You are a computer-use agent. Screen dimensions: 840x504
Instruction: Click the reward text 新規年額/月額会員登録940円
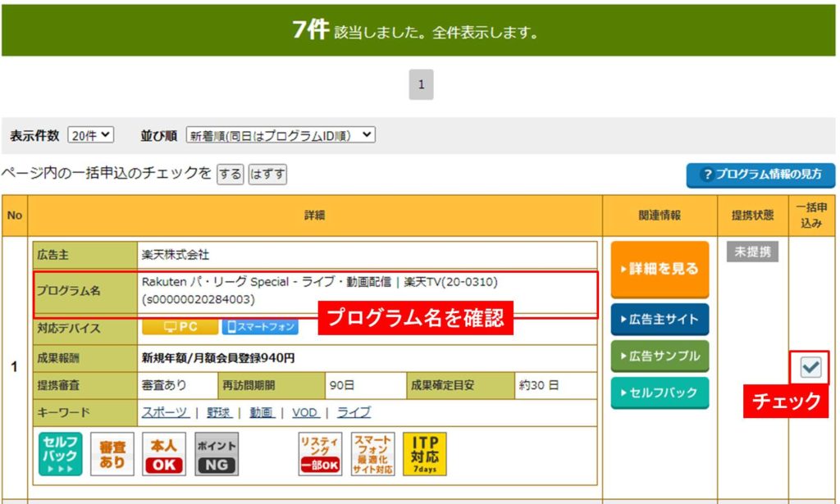click(218, 358)
